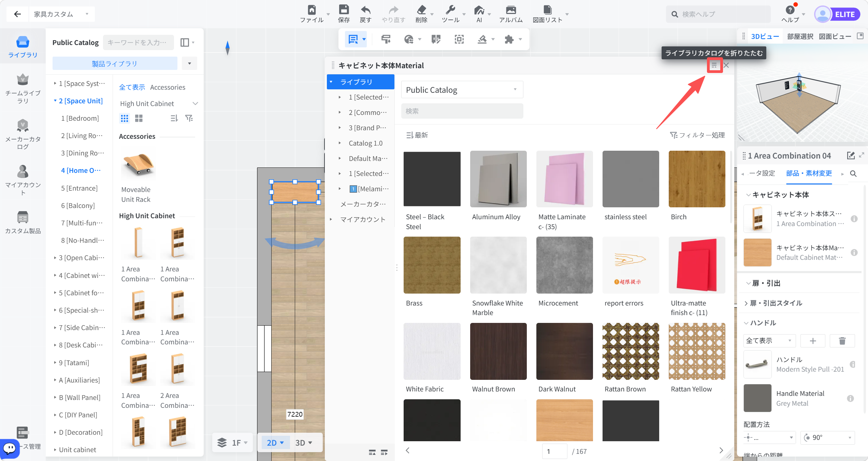Click the material 検索 search field
868x461 pixels.
tap(462, 111)
